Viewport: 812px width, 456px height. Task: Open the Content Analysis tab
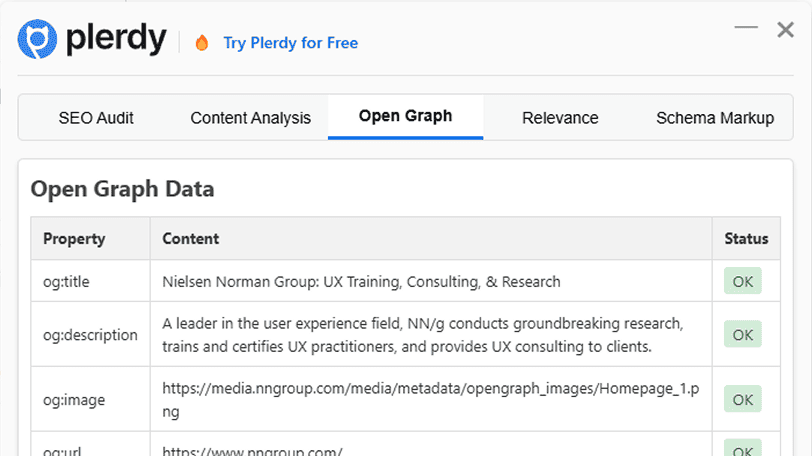coord(251,118)
